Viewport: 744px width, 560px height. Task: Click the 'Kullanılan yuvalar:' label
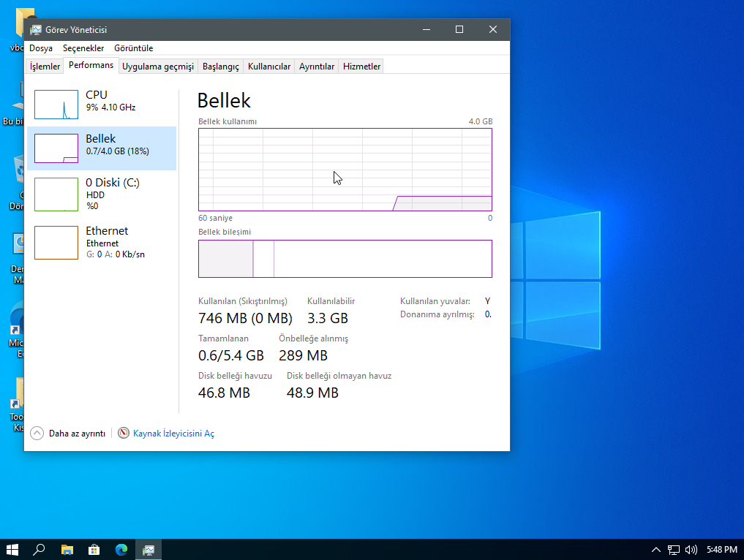click(x=435, y=302)
